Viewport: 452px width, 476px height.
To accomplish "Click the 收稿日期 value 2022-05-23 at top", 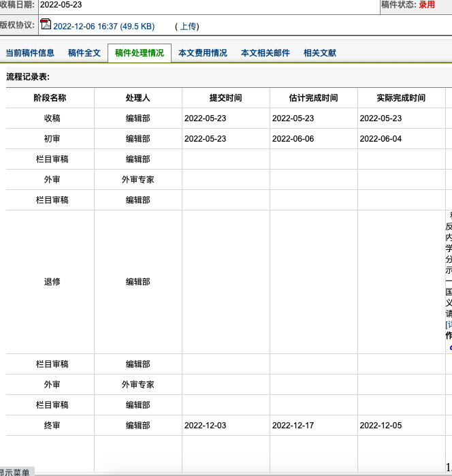I will click(x=61, y=5).
